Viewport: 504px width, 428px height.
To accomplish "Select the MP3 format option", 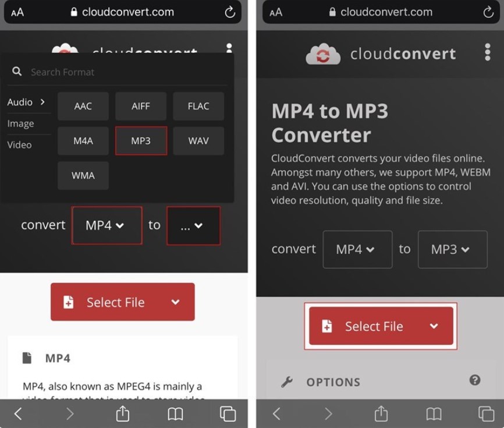I will [x=140, y=140].
